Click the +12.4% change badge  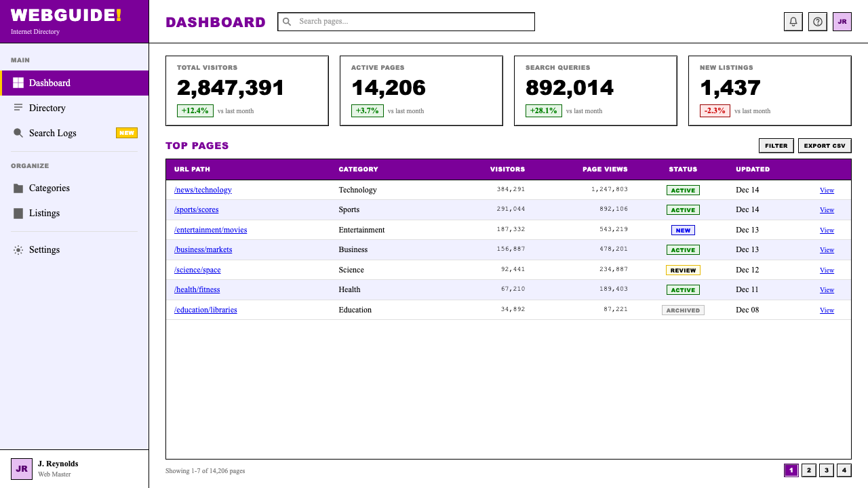195,110
